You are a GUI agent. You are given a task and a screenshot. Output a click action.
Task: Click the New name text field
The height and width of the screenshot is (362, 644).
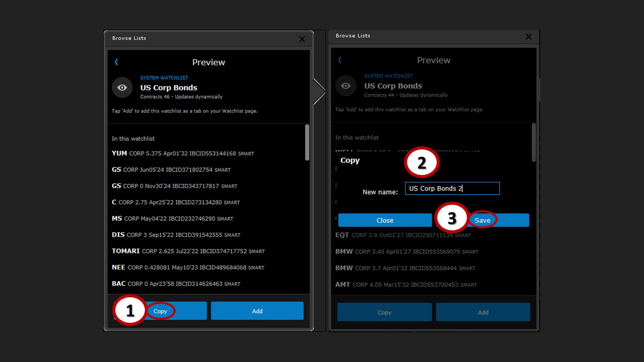coord(452,189)
